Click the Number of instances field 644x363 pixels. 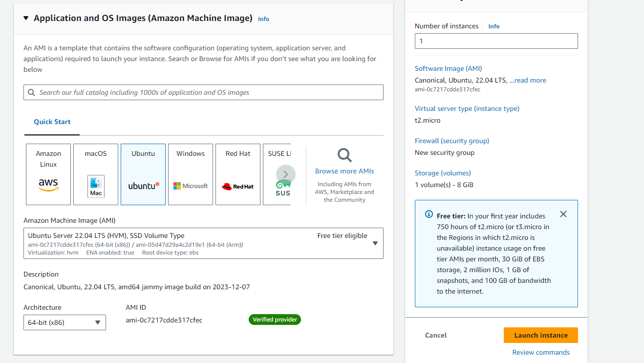pyautogui.click(x=496, y=41)
